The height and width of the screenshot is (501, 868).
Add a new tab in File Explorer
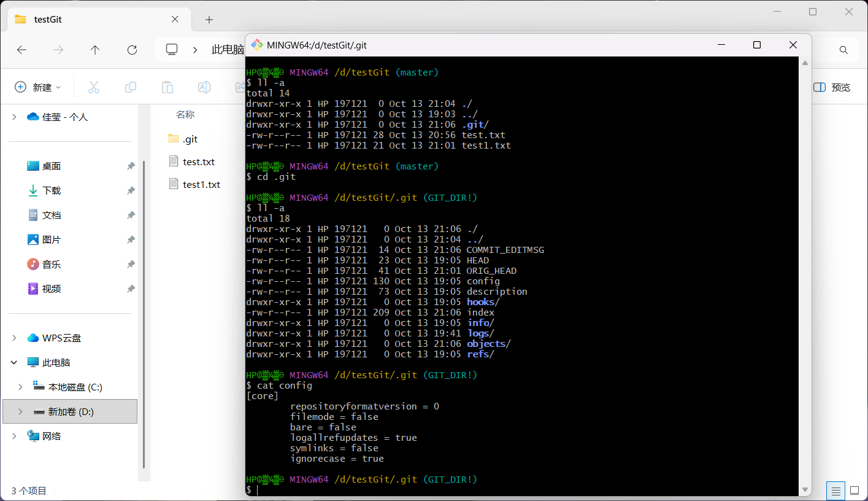pyautogui.click(x=209, y=20)
